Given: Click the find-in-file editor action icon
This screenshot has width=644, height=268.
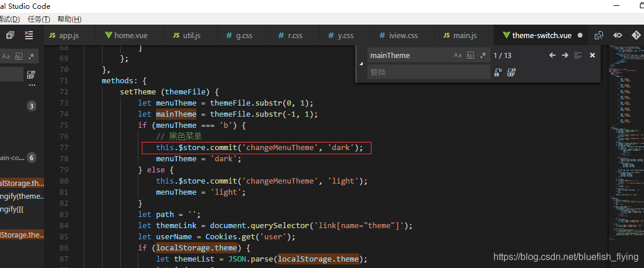Looking at the screenshot, I should 599,36.
